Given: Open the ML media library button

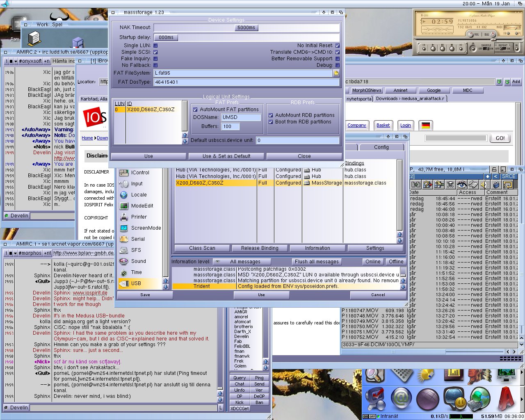Looking at the screenshot, I should (517, 48).
